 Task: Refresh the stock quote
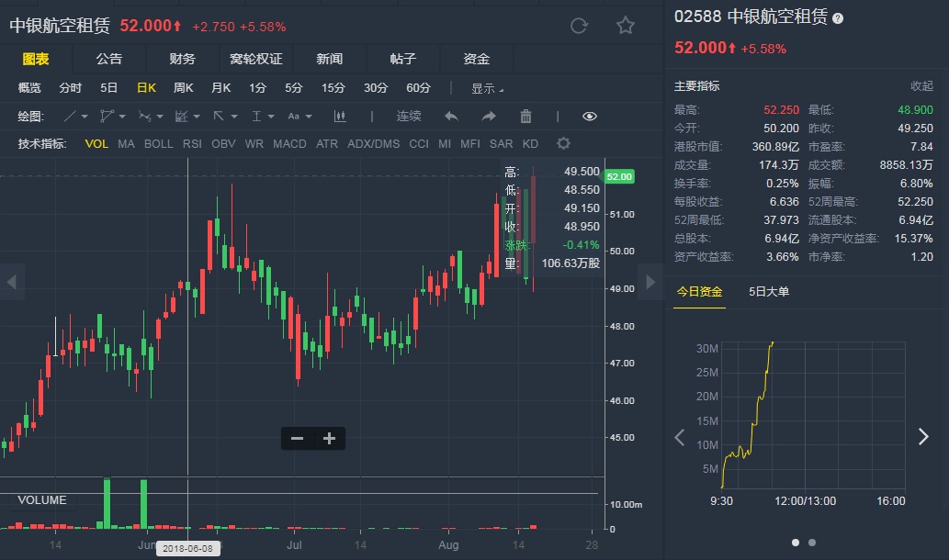click(x=579, y=26)
